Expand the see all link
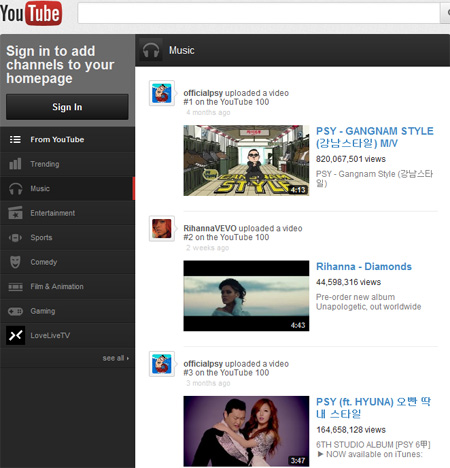 pos(115,358)
